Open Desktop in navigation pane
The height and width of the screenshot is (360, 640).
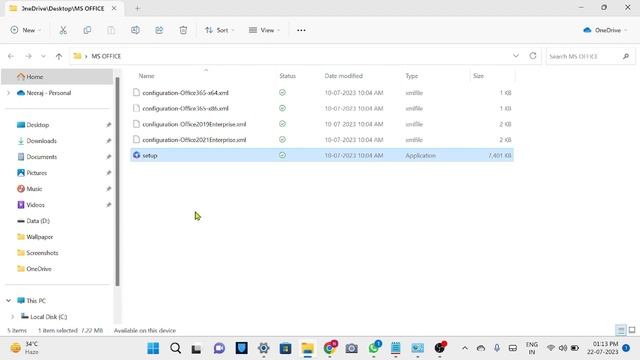(x=38, y=125)
